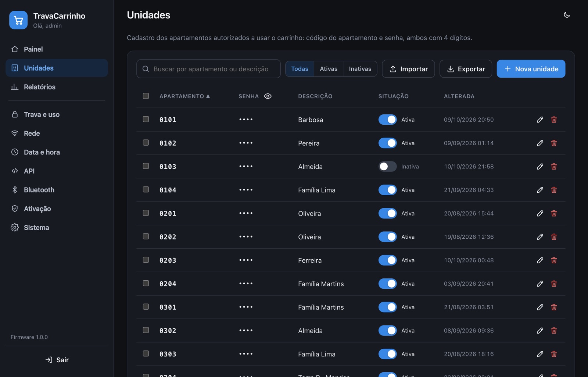The width and height of the screenshot is (588, 377).
Task: Log out with Sair button
Action: click(57, 360)
